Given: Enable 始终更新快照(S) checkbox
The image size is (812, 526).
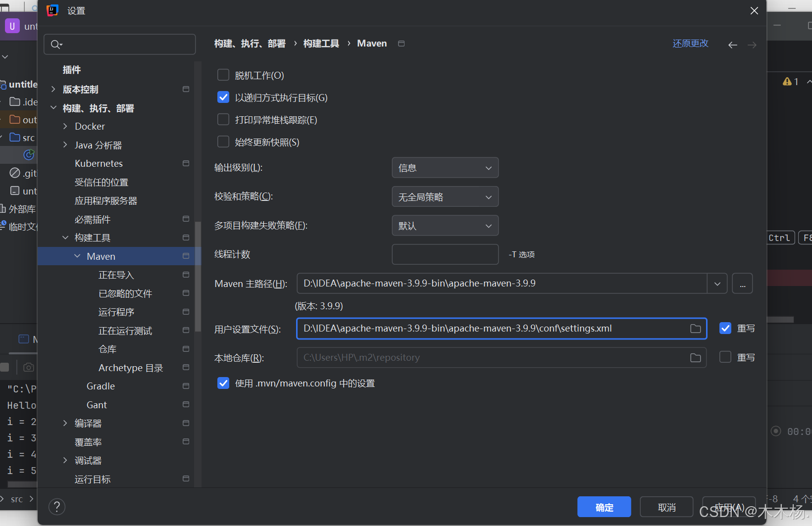Looking at the screenshot, I should pos(223,142).
